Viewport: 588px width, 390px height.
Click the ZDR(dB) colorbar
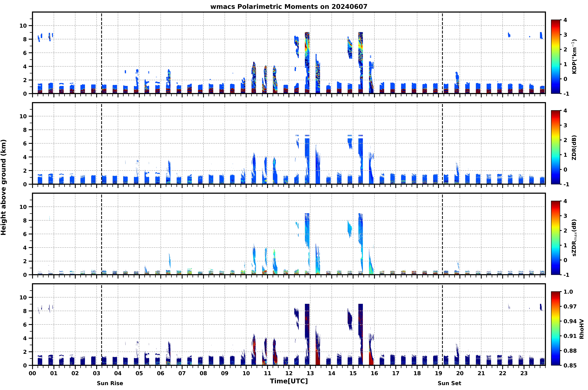[556, 147]
